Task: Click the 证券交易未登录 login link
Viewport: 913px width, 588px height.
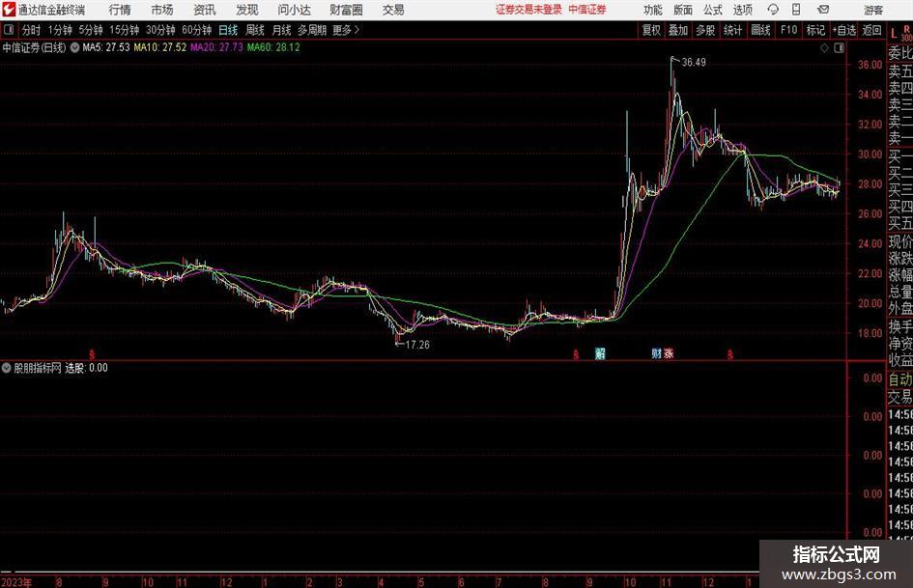Action: click(528, 10)
